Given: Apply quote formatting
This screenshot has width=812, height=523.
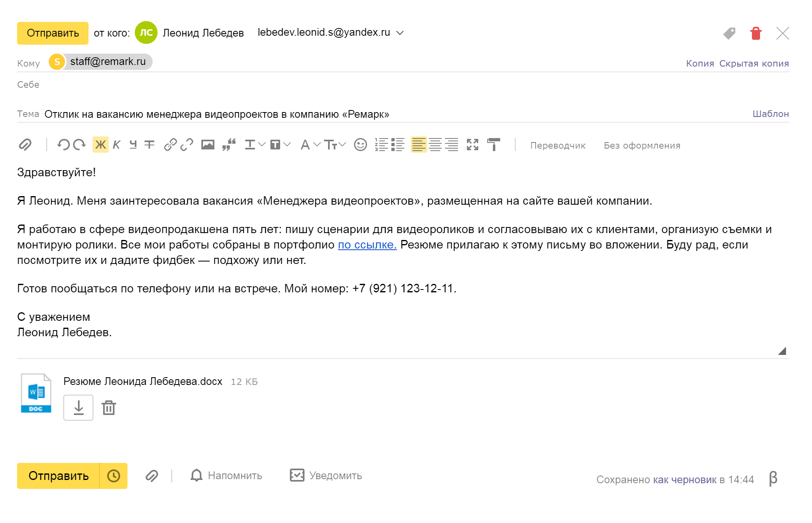Looking at the screenshot, I should [x=229, y=145].
